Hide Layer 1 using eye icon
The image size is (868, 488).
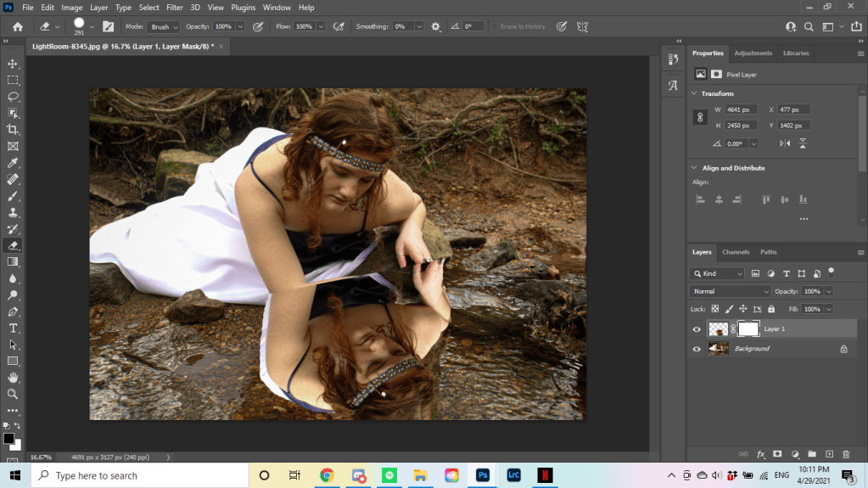coord(697,329)
